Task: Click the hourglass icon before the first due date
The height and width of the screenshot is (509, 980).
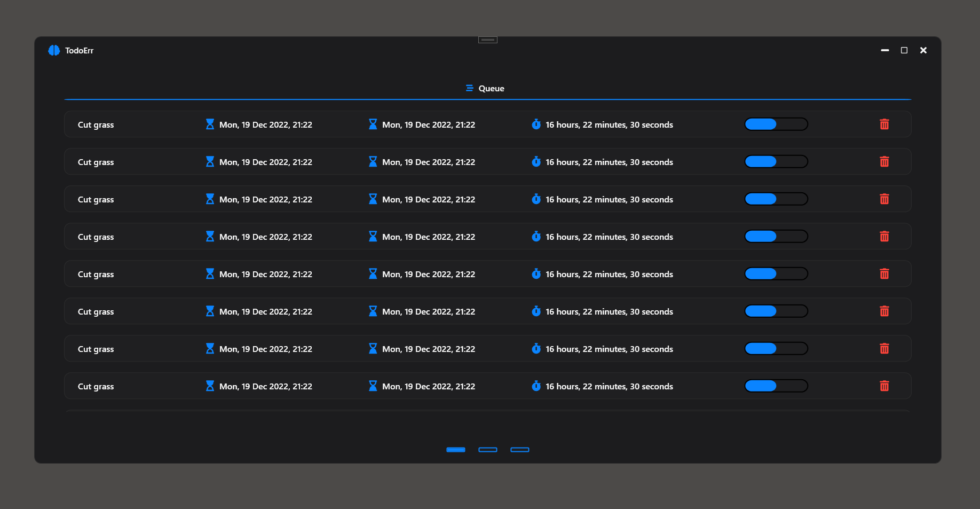Action: (x=373, y=124)
